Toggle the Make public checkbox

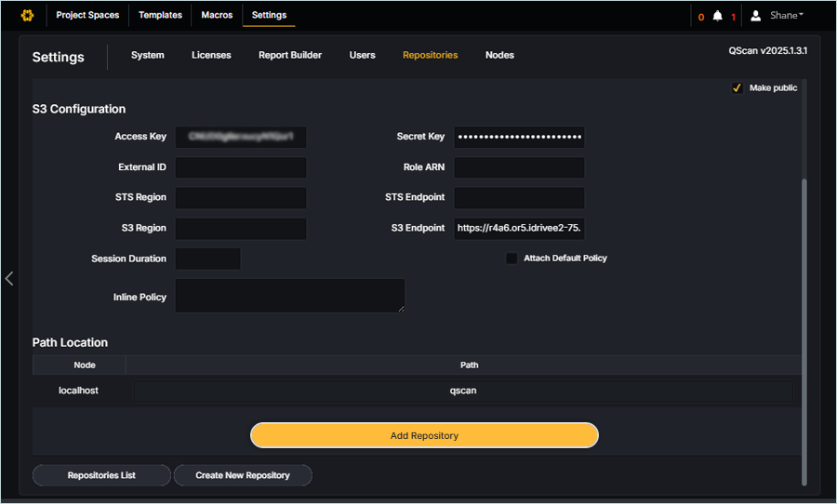click(x=737, y=88)
